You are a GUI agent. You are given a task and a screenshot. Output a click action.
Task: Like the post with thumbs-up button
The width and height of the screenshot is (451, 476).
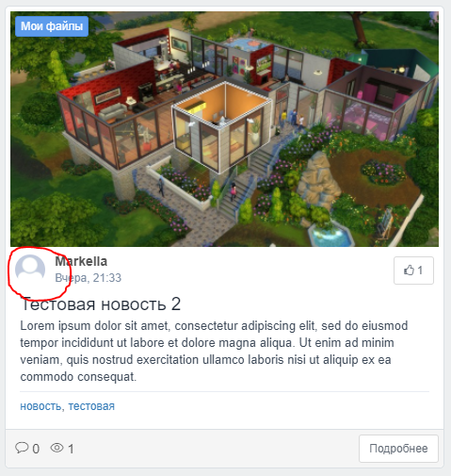413,271
